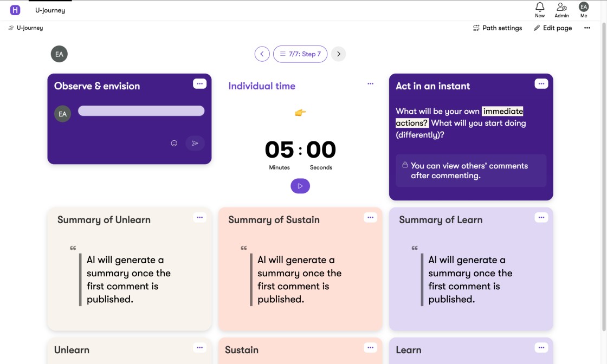Click the U-journey breadcrumb link
The height and width of the screenshot is (364, 607).
click(29, 28)
